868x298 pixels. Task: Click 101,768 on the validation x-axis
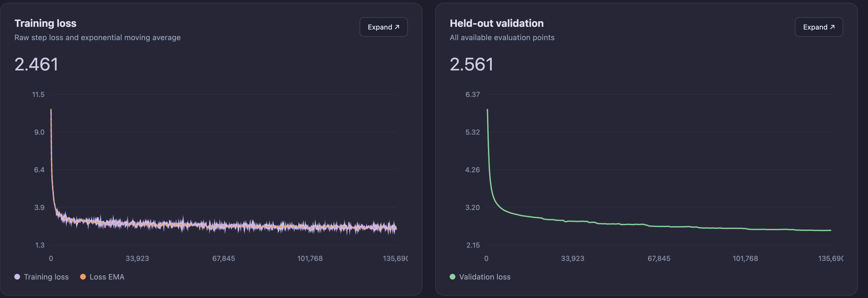(745, 259)
